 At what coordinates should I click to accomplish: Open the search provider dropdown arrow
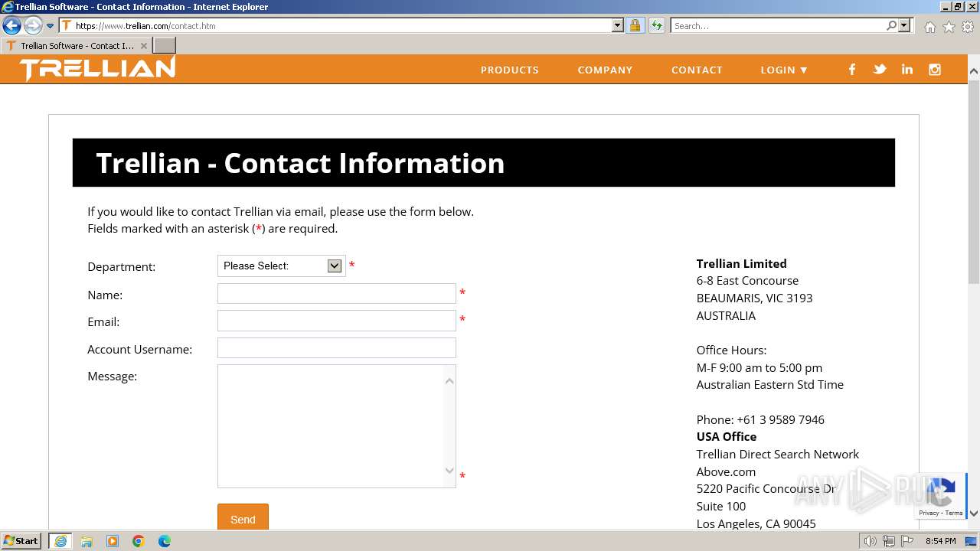click(904, 25)
